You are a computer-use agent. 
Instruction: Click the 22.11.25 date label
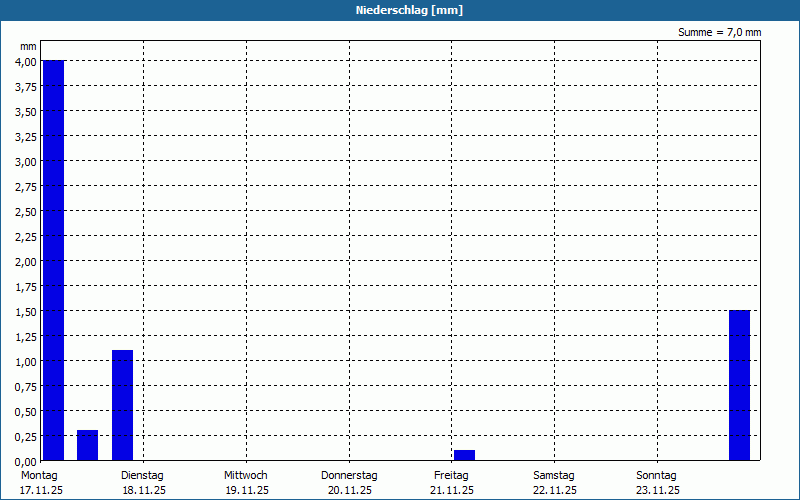coord(555,491)
